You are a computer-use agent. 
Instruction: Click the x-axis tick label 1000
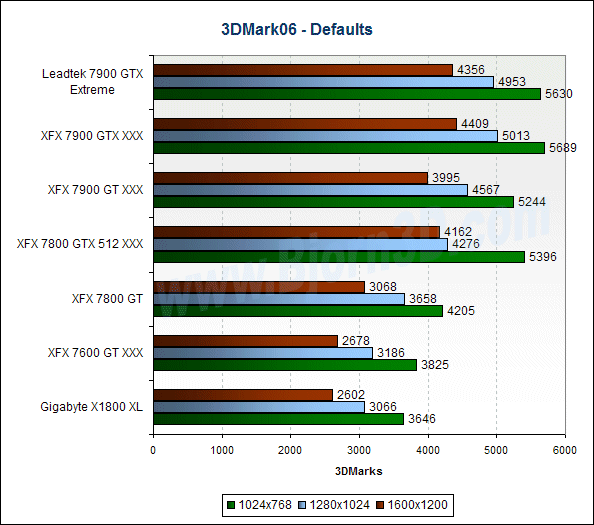[x=222, y=450]
